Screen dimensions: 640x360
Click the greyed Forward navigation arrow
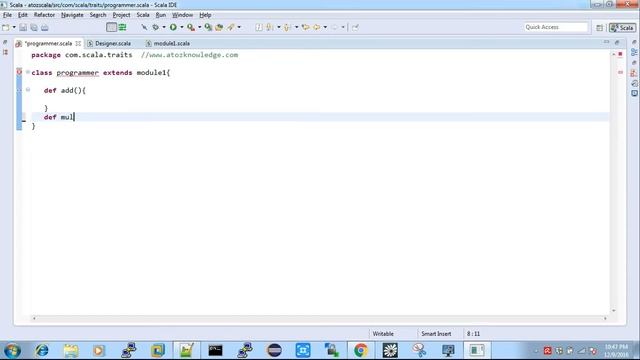[335, 27]
